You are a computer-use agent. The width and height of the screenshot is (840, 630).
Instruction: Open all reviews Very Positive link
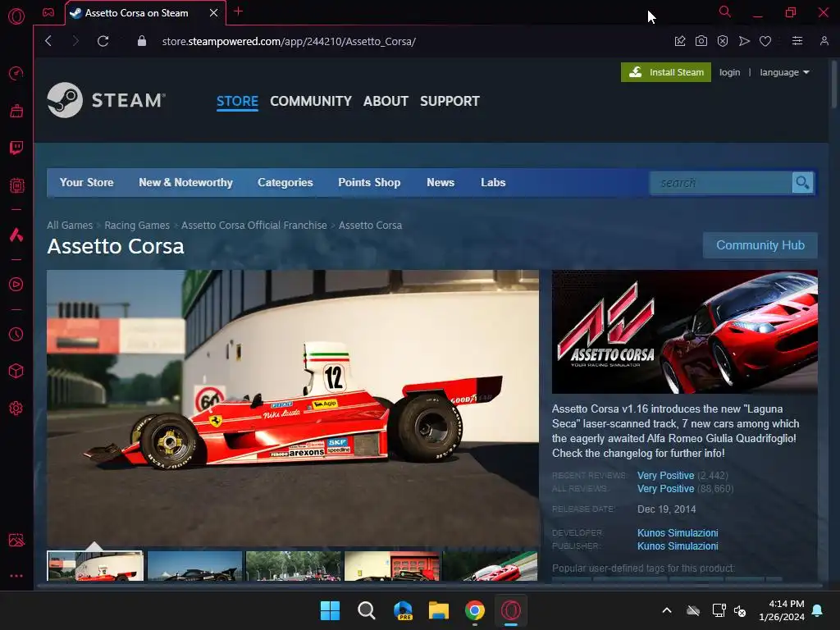[665, 489]
